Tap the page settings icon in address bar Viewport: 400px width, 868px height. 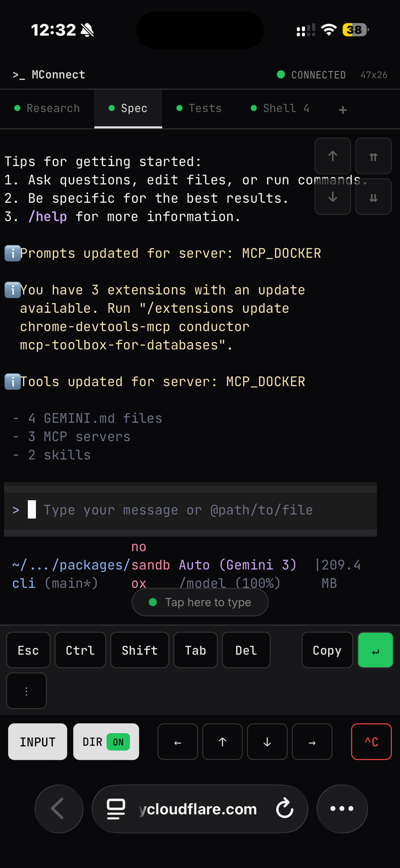tap(116, 809)
